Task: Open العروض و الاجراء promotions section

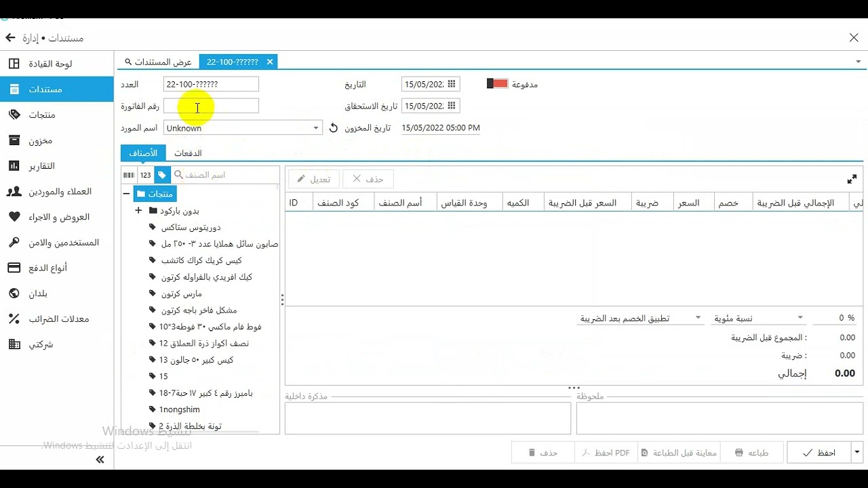Action: pyautogui.click(x=57, y=217)
